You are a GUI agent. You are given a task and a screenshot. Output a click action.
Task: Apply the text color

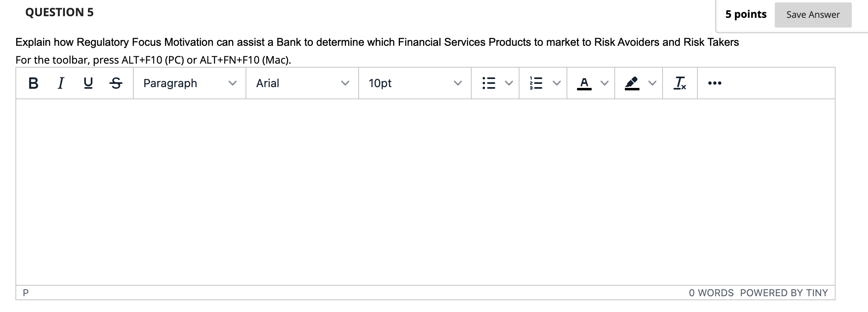tap(584, 83)
